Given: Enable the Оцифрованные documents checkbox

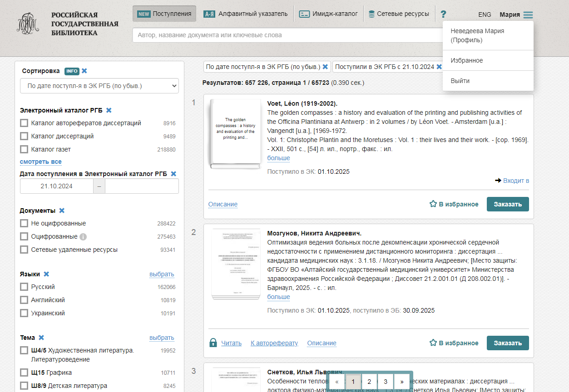Looking at the screenshot, I should [24, 236].
